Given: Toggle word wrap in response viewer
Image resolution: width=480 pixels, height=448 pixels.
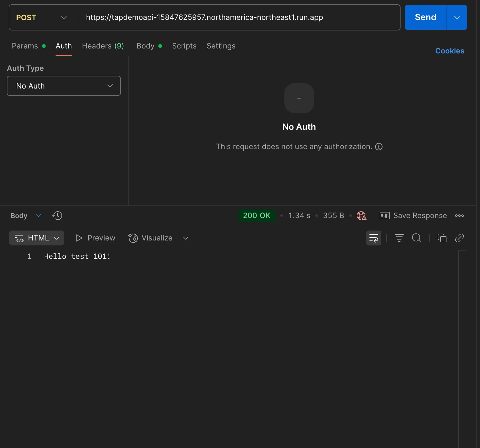Looking at the screenshot, I should (x=374, y=238).
